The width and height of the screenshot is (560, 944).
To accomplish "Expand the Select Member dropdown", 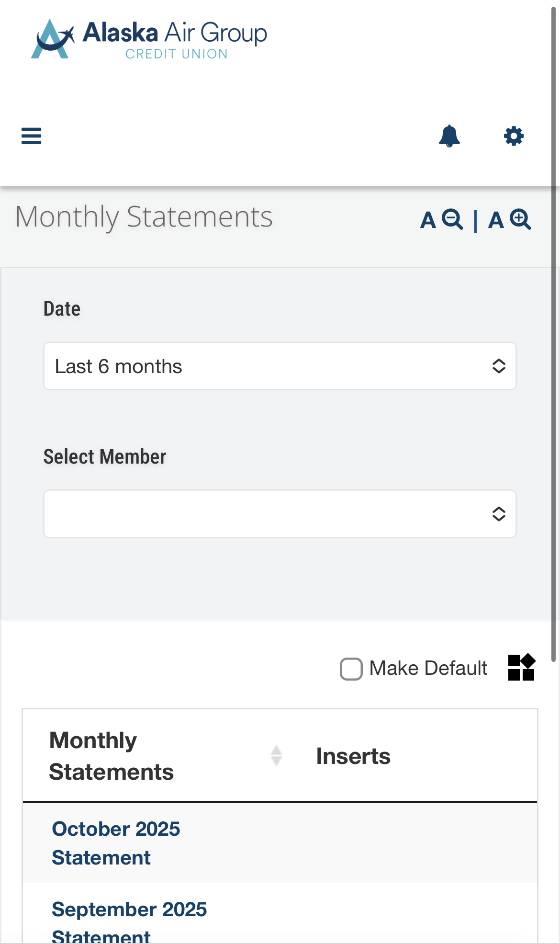I will (280, 514).
